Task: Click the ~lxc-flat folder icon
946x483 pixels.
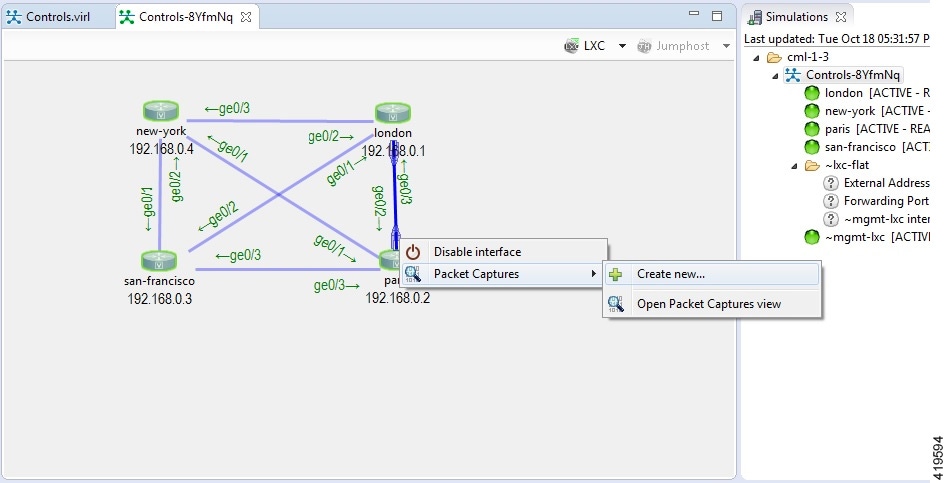Action: point(813,166)
